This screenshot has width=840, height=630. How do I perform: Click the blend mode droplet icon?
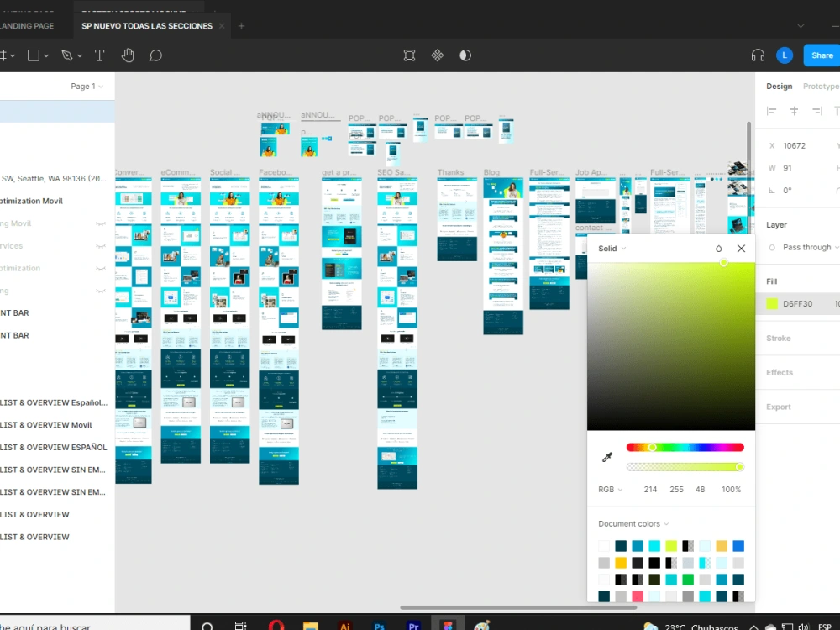click(719, 249)
